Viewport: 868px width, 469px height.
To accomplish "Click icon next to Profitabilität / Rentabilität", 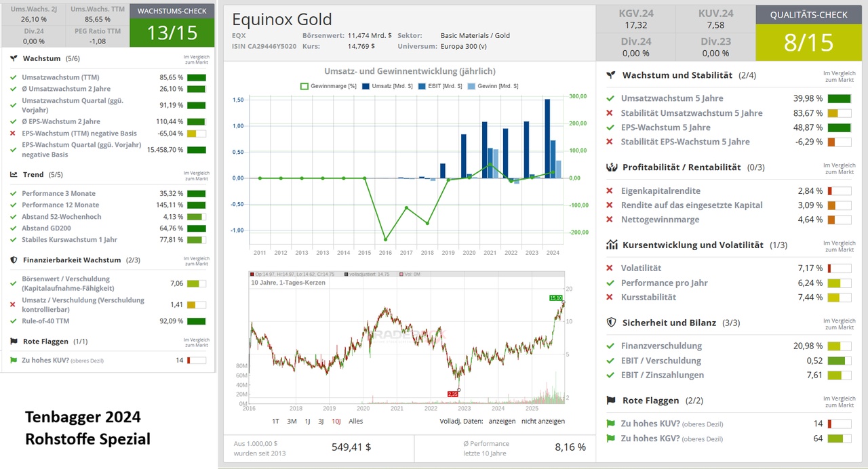I will point(610,167).
